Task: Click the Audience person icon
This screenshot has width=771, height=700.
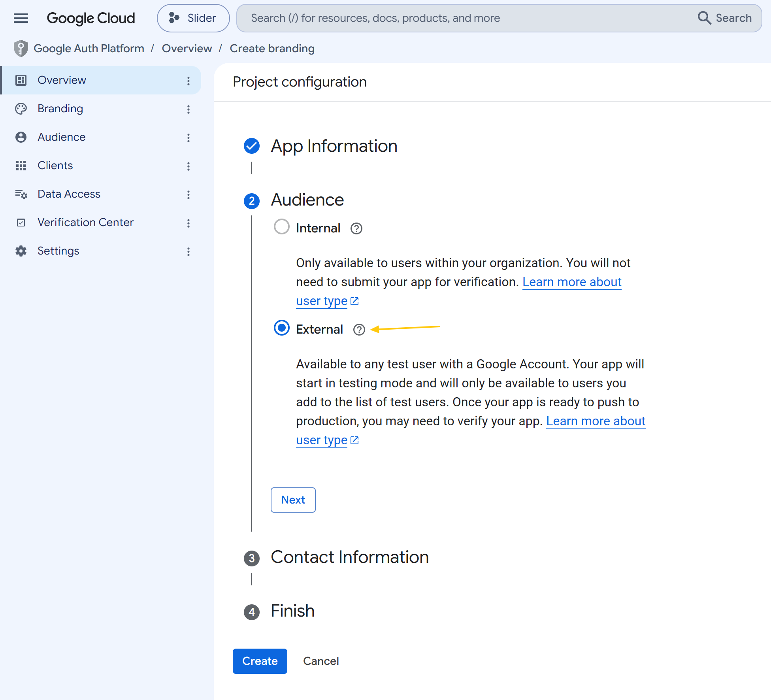Action: pos(21,137)
